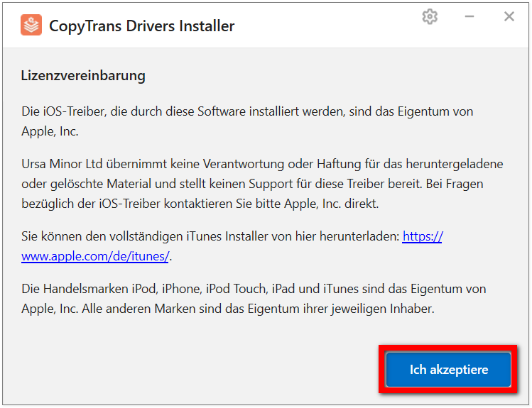The width and height of the screenshot is (532, 408).
Task: Click the paragraph starting with Ursa Minor Ltd
Action: [262, 184]
